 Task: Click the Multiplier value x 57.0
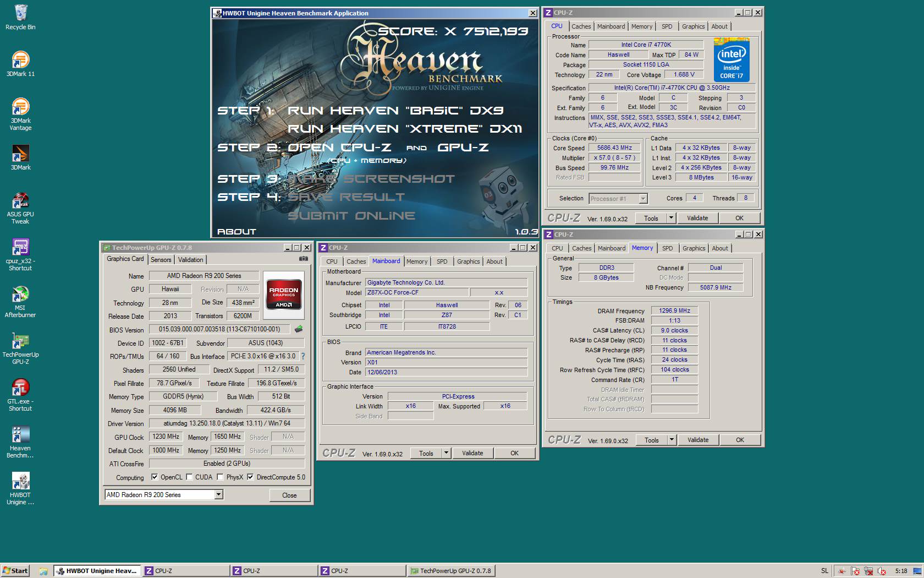click(x=614, y=157)
